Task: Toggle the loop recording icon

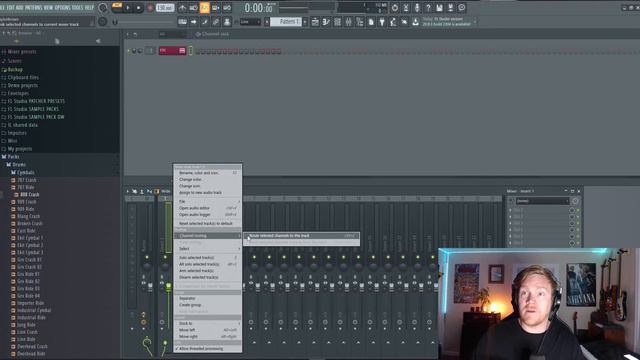Action: click(227, 8)
